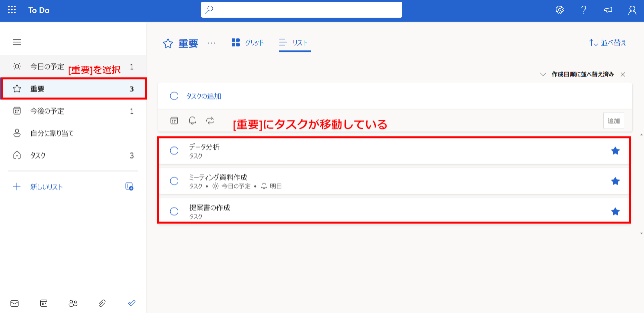This screenshot has height=313, width=644.
Task: Set a reminder using the bell icon
Action: click(192, 120)
